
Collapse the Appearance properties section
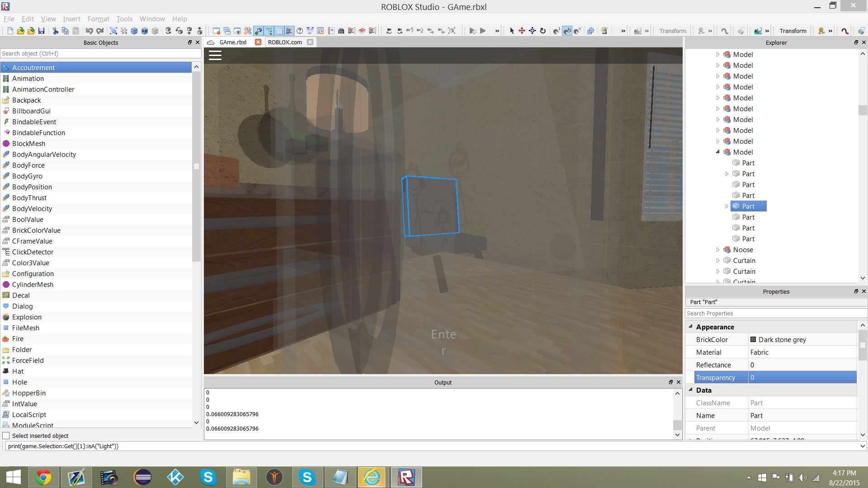pos(690,326)
